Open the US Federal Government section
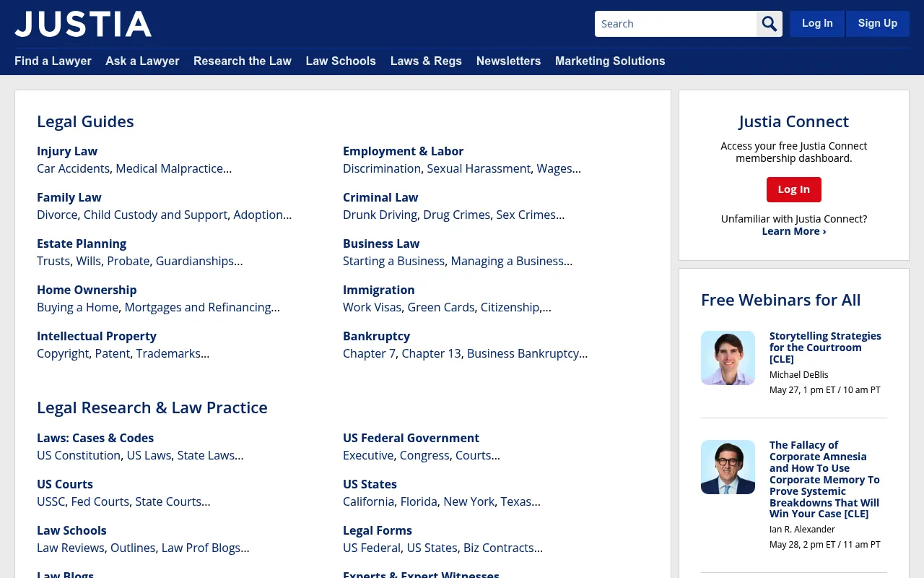The height and width of the screenshot is (578, 924). pyautogui.click(x=411, y=438)
